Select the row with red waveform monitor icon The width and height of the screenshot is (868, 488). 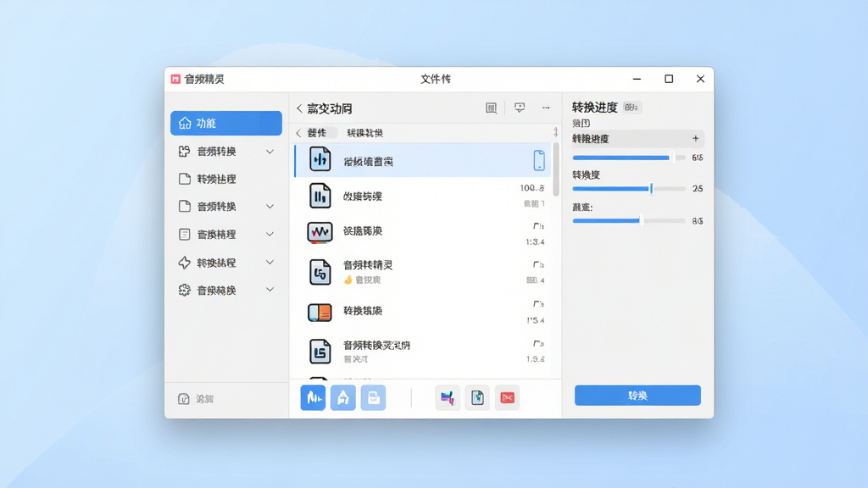coord(423,231)
